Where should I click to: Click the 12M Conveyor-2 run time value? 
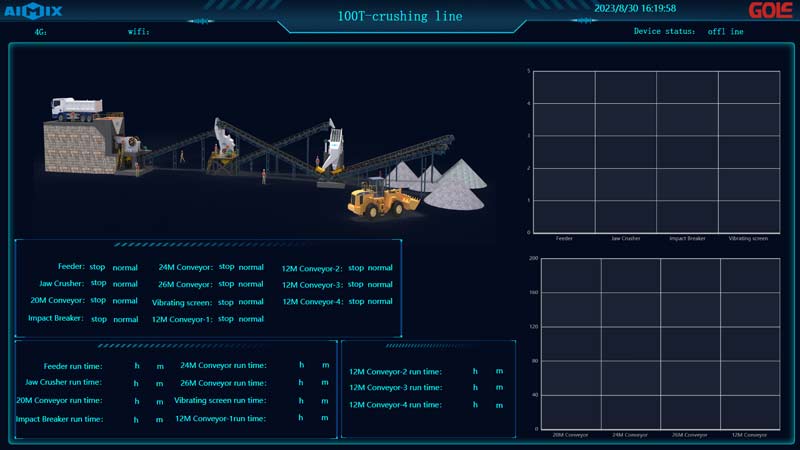(x=475, y=372)
